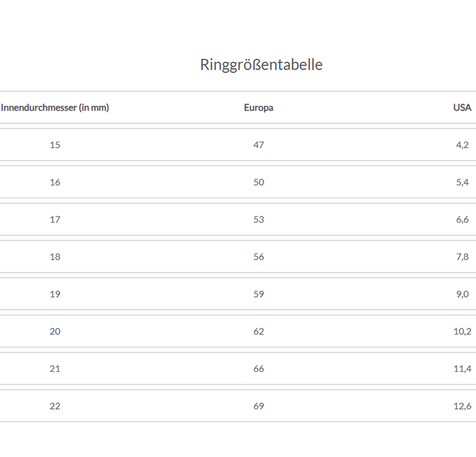The image size is (476, 457).
Task: Select the diameter value 16
Action: click(x=55, y=182)
